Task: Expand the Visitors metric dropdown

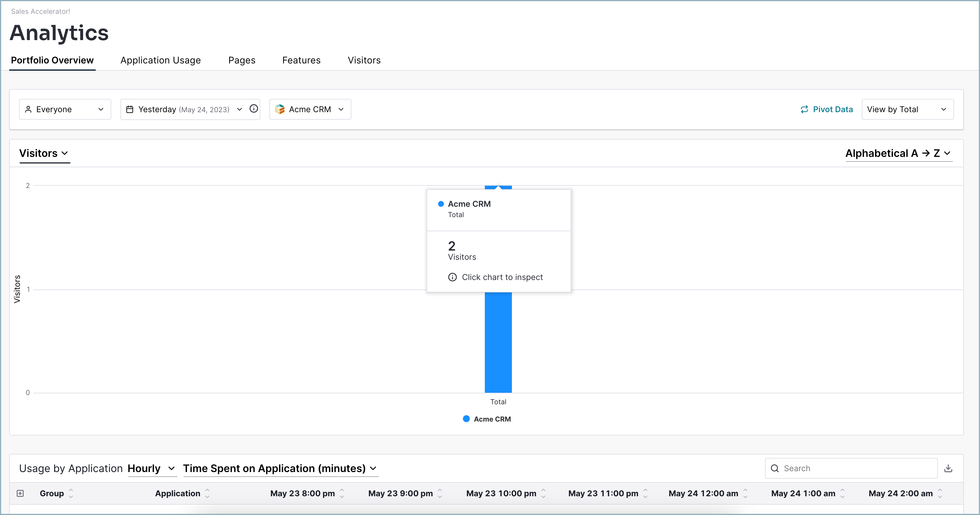Action: [x=44, y=153]
